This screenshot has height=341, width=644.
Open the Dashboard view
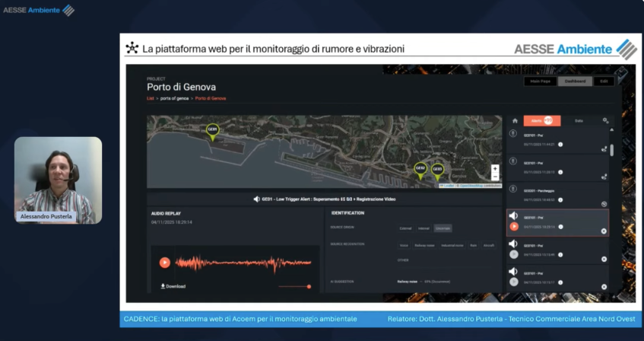(x=575, y=81)
